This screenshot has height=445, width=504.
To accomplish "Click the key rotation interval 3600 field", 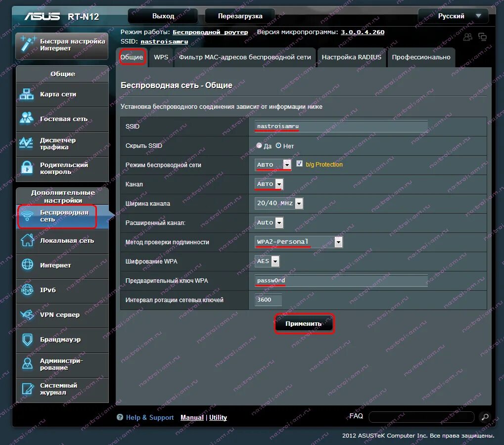I will point(269,300).
